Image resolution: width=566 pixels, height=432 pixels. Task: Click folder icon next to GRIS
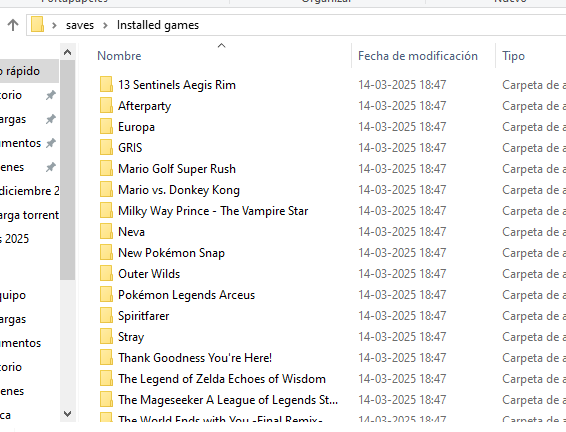(x=106, y=147)
